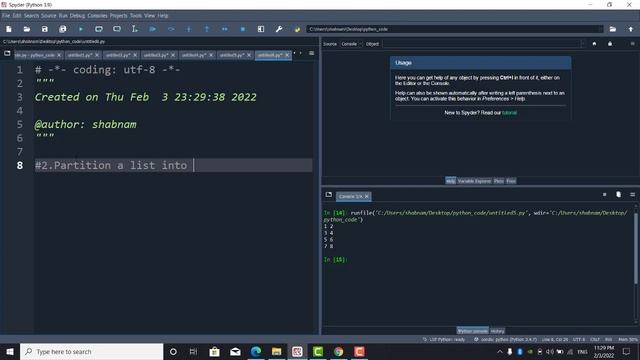This screenshot has height=360, width=640.
Task: Start debugging the file
Action: (153, 29)
